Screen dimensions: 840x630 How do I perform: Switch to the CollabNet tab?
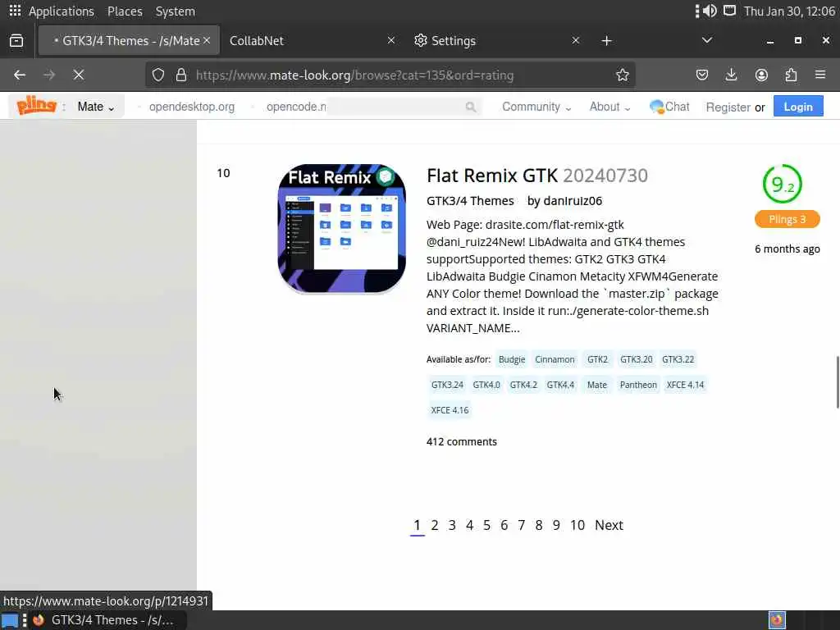coord(311,41)
